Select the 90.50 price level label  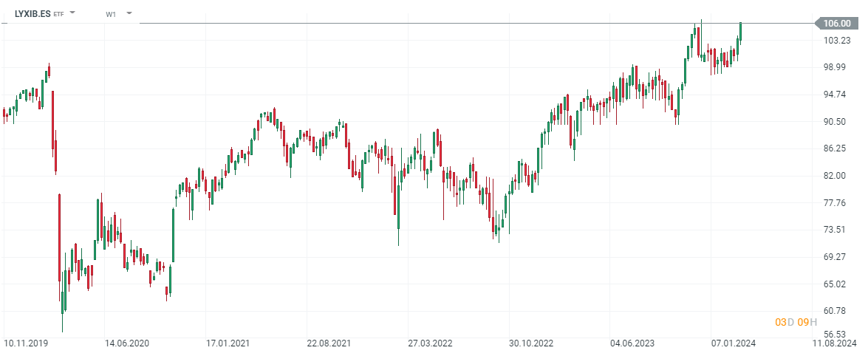click(836, 121)
